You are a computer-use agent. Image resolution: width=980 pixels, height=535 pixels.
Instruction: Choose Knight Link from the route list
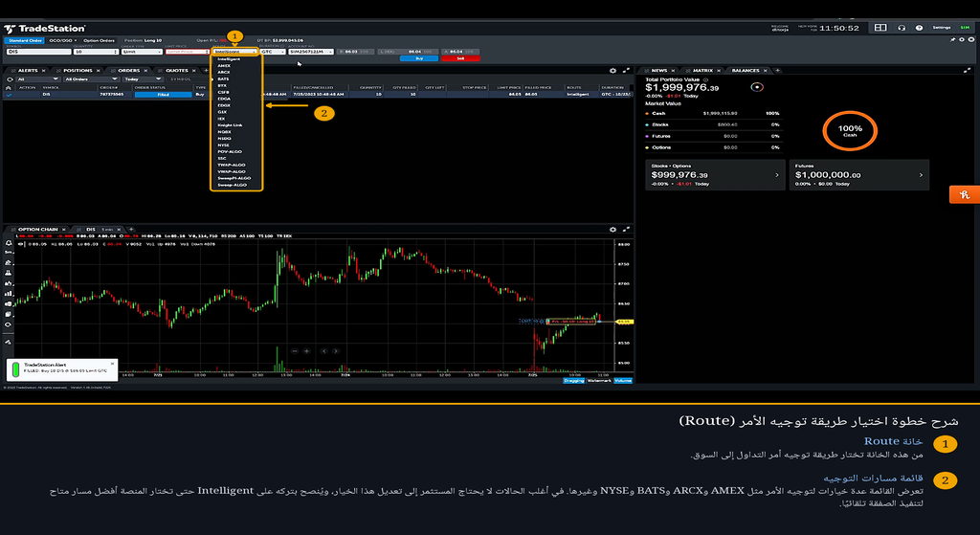(230, 125)
